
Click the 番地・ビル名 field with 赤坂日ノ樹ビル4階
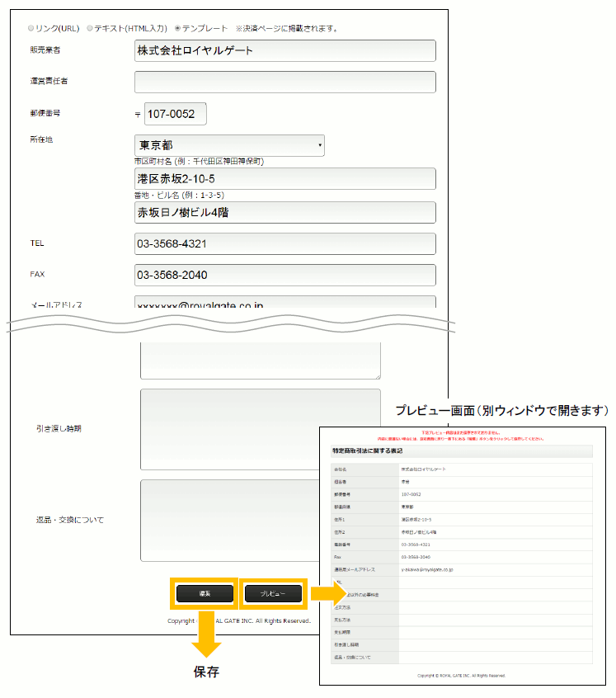coord(284,212)
